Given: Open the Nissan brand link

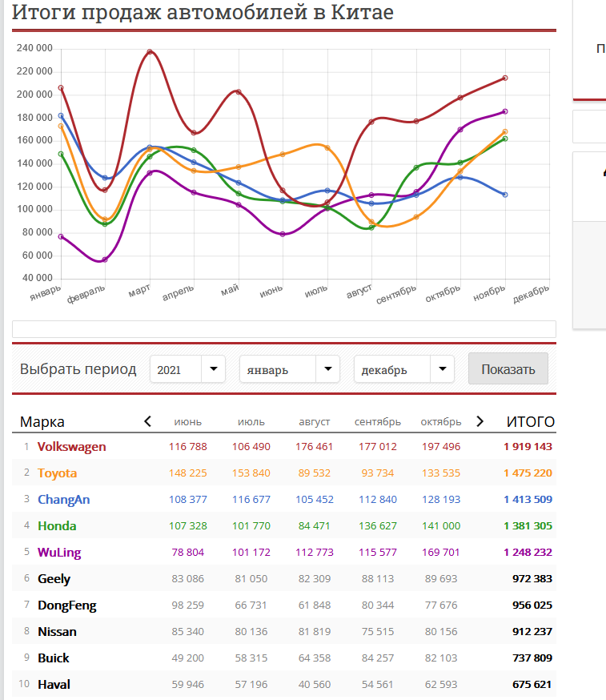Looking at the screenshot, I should point(57,632).
